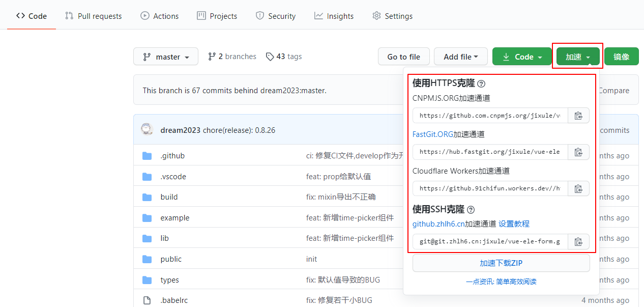Click the dream2023 avatar icon
The width and height of the screenshot is (644, 307).
[147, 129]
